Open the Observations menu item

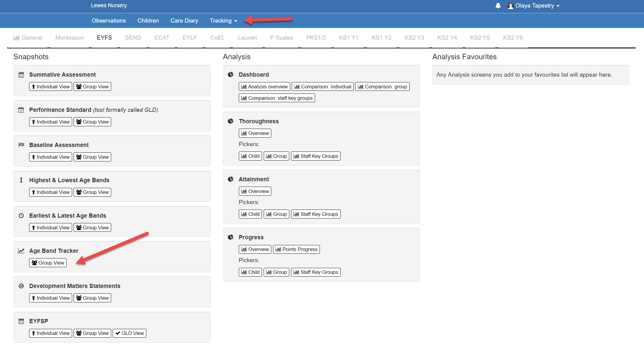[109, 21]
